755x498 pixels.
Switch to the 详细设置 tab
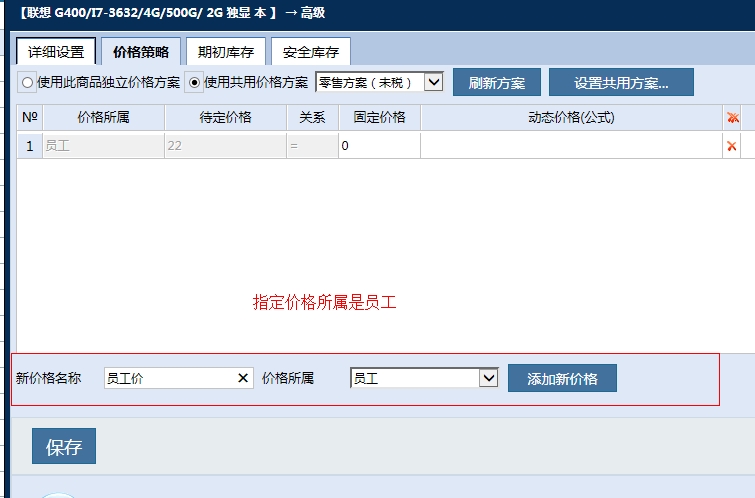57,51
